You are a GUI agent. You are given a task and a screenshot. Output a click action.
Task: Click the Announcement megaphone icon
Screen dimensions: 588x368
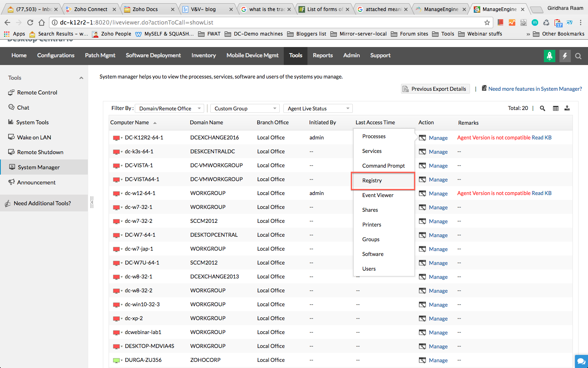click(x=11, y=182)
